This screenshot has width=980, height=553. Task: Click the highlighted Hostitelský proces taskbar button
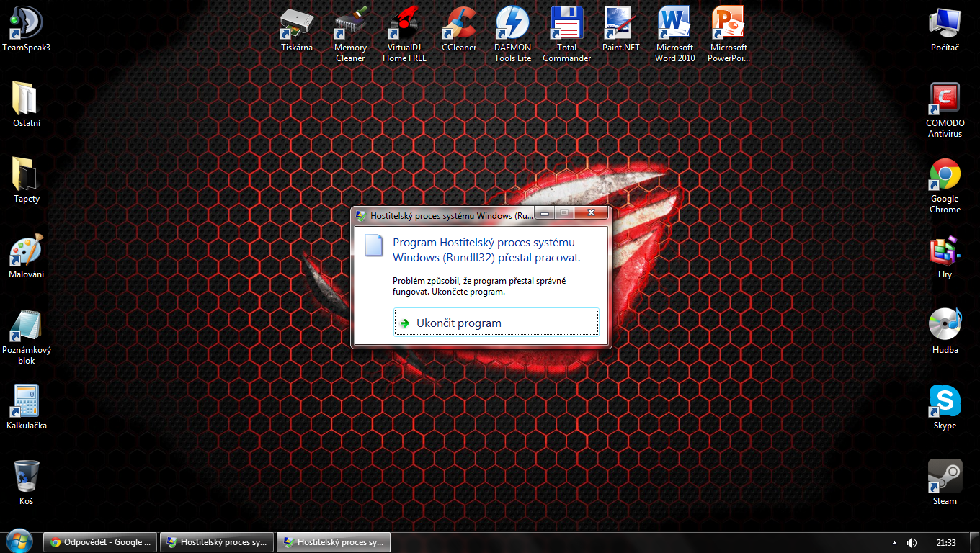point(334,542)
